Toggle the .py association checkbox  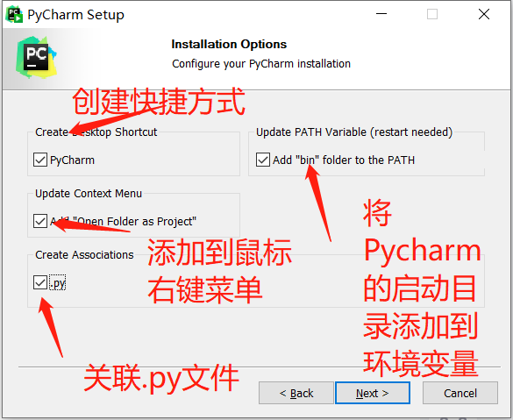40,282
